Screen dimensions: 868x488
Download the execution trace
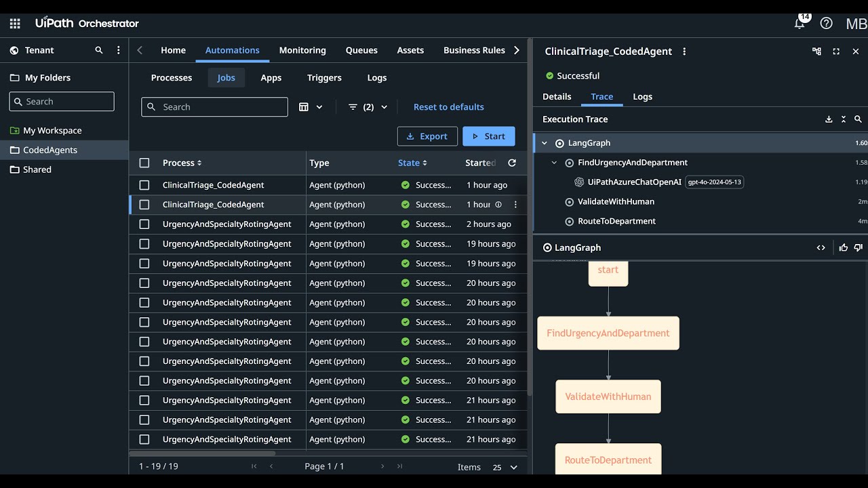click(829, 119)
